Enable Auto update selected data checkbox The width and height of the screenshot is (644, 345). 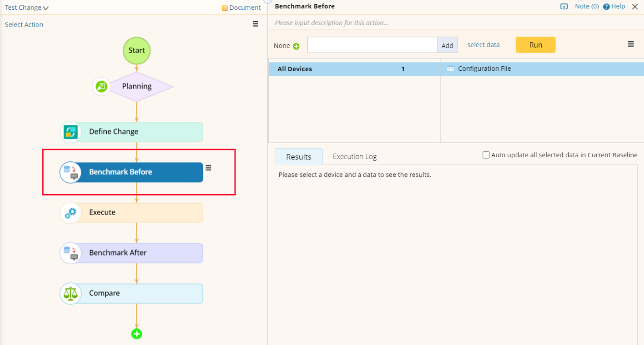(486, 155)
